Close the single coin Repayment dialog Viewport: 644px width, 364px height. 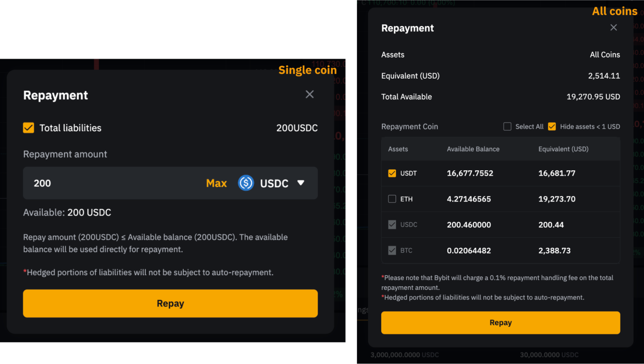tap(310, 94)
